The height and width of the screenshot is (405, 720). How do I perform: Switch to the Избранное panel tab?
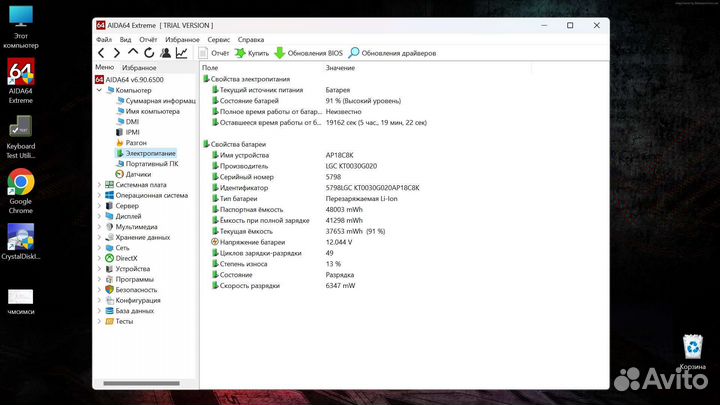pos(139,68)
